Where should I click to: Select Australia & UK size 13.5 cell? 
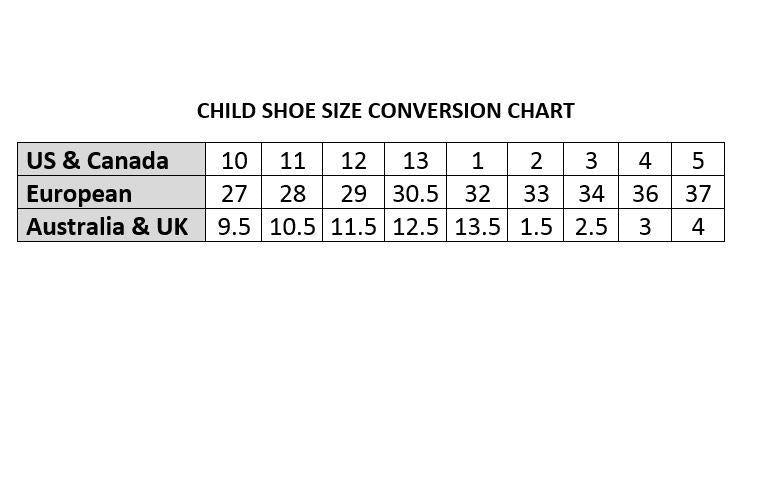pyautogui.click(x=477, y=226)
